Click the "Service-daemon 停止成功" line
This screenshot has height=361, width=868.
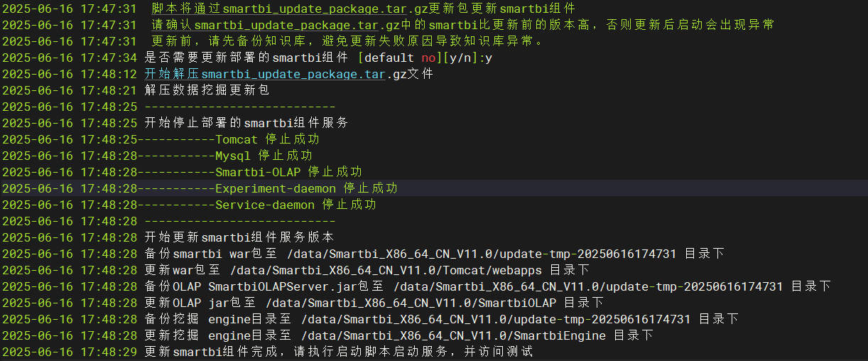pyautogui.click(x=295, y=205)
